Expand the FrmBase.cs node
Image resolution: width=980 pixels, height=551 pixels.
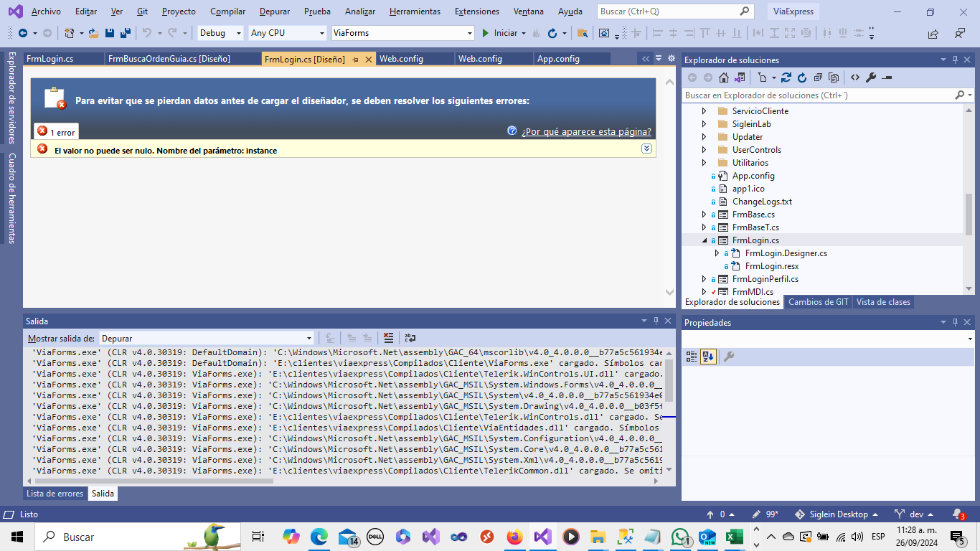(705, 215)
